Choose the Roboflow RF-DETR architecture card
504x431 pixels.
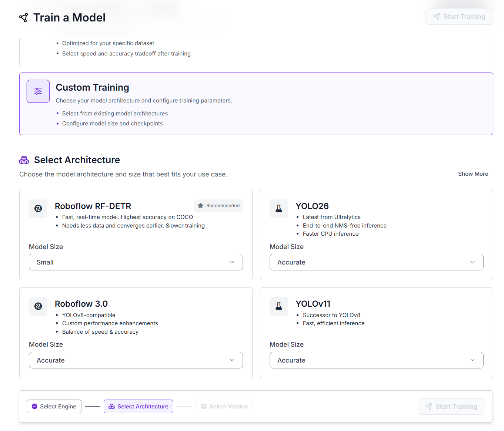[136, 235]
